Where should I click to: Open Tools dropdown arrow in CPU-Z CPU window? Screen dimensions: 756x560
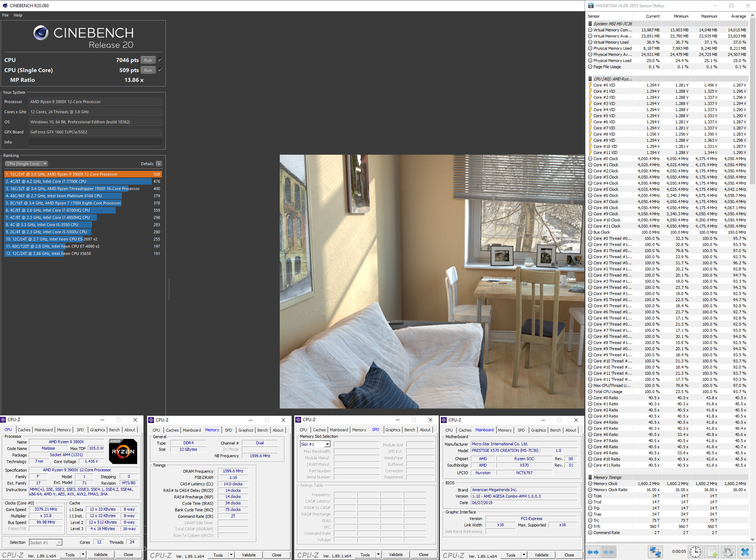[83, 555]
